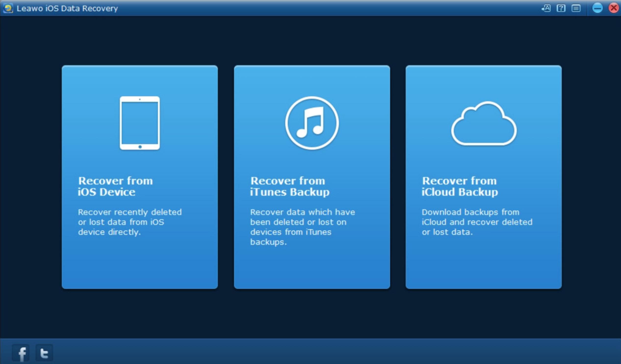Open Twitter page via footer icon
Image resolution: width=621 pixels, height=364 pixels.
point(44,353)
